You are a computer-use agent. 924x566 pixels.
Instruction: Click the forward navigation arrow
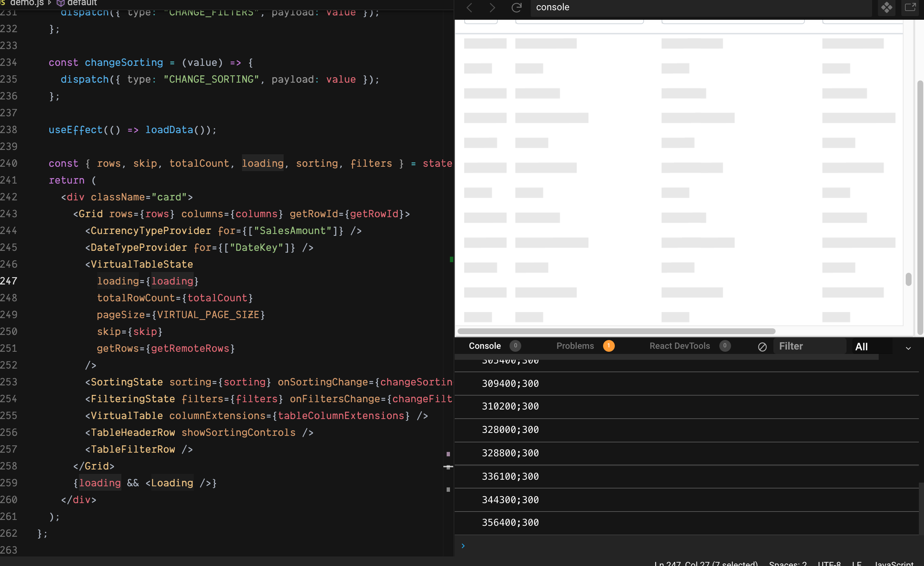point(492,8)
